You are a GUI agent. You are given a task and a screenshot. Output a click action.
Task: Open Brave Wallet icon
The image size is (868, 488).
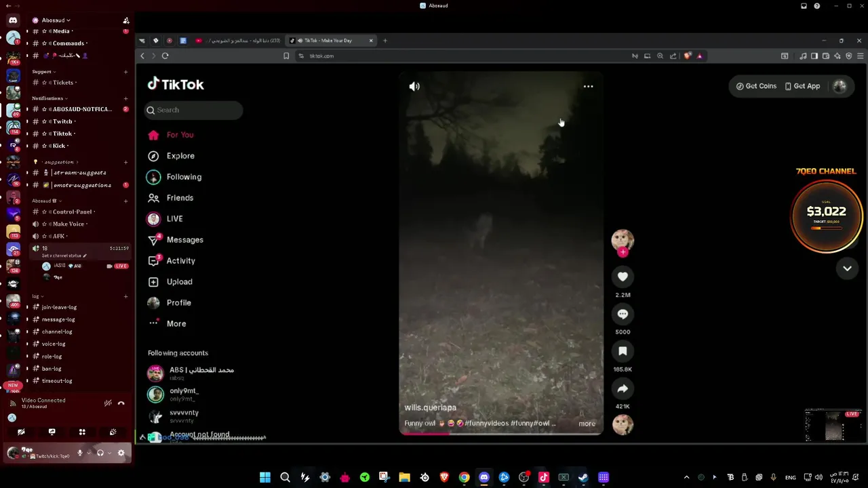pyautogui.click(x=826, y=56)
